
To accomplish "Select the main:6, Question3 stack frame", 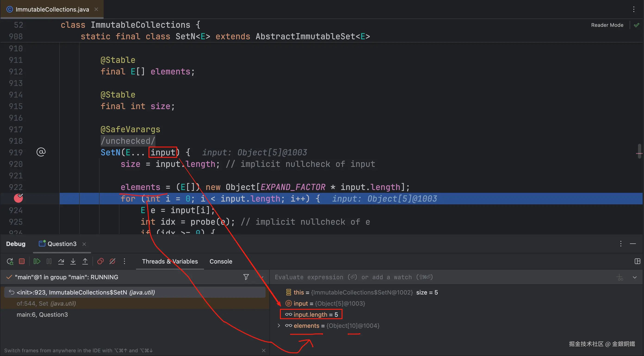I will click(x=42, y=315).
